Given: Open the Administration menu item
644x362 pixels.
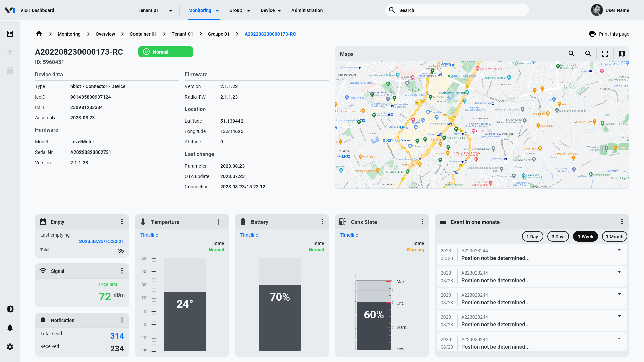Looking at the screenshot, I should (307, 10).
